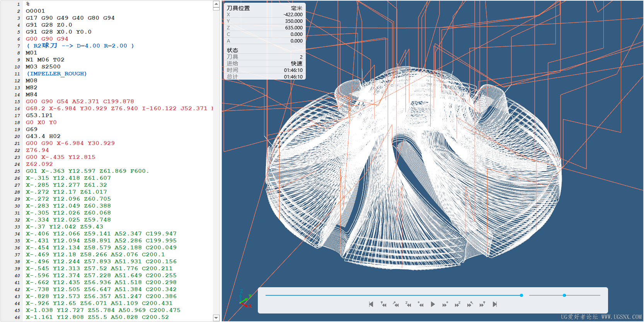
Task: Select line 'G01 X-.363 Y12.597 Z61.869 F600.'
Action: tap(87, 171)
